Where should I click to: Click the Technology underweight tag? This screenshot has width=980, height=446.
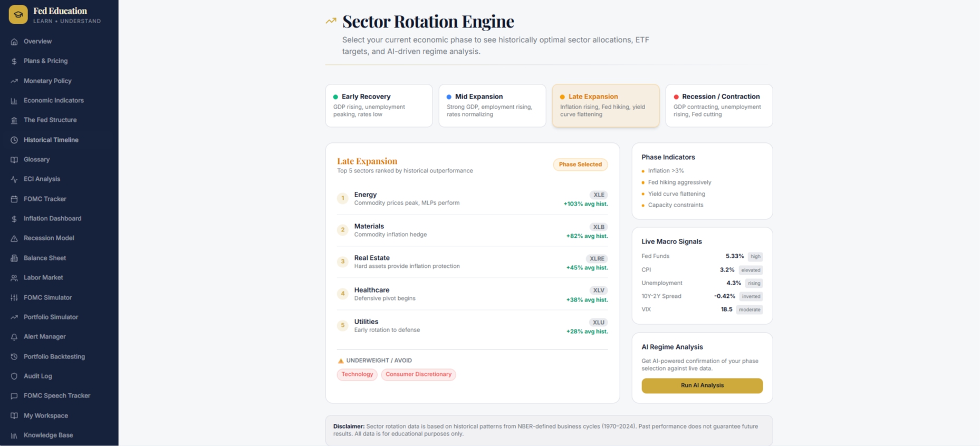tap(357, 374)
